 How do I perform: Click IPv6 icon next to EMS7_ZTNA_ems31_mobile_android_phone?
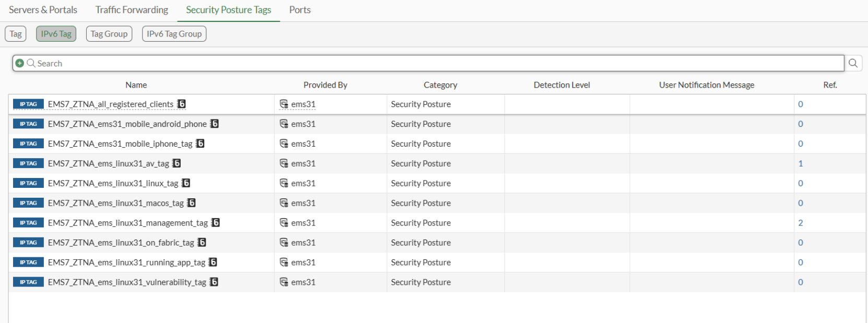[214, 124]
